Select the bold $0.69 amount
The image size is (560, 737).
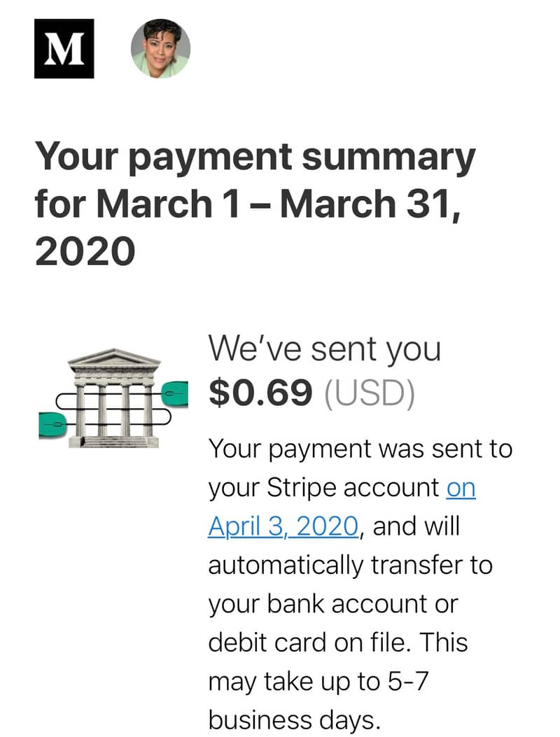[260, 392]
